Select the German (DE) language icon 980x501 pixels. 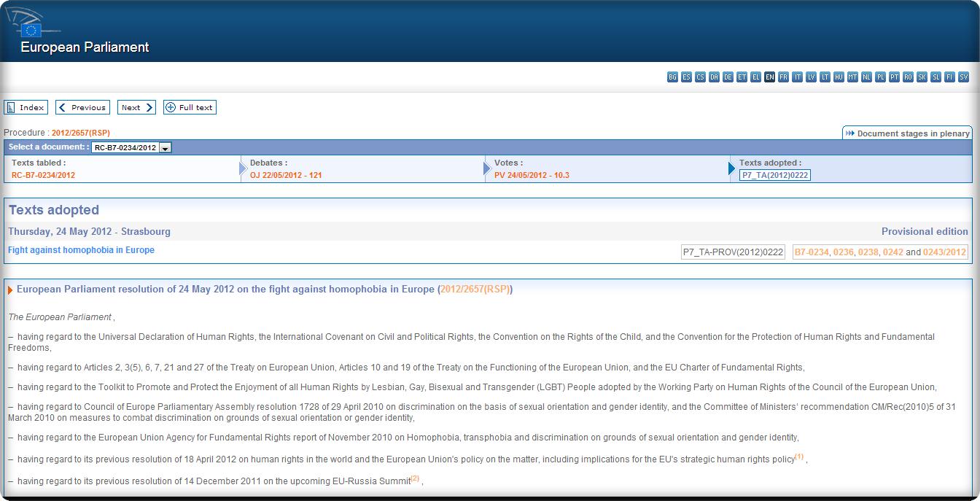pos(728,77)
